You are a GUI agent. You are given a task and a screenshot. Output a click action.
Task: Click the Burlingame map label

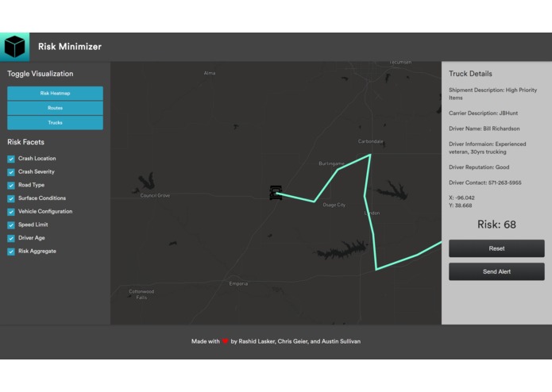(x=331, y=163)
